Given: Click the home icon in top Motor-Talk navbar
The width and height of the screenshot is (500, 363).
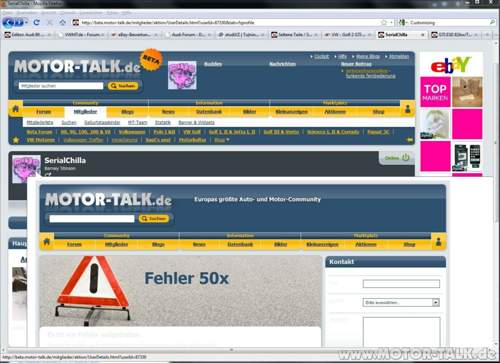Looking at the screenshot, I should point(15,109).
